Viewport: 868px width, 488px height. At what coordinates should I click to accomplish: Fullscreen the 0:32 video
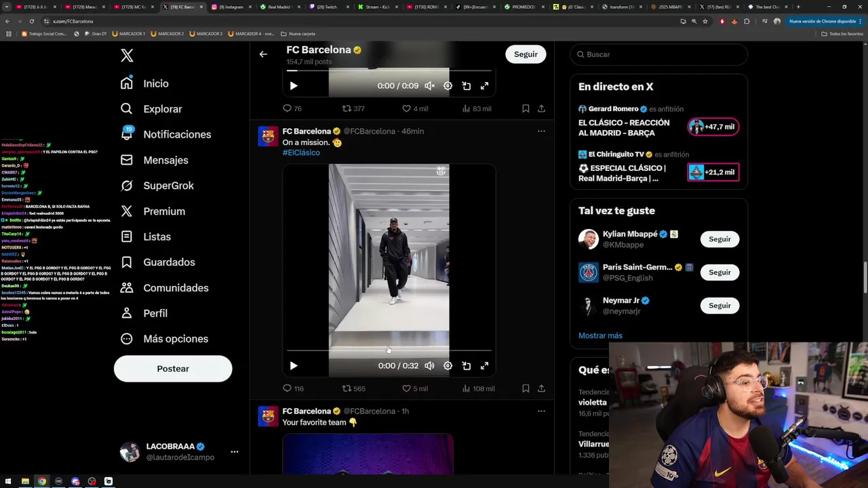485,366
